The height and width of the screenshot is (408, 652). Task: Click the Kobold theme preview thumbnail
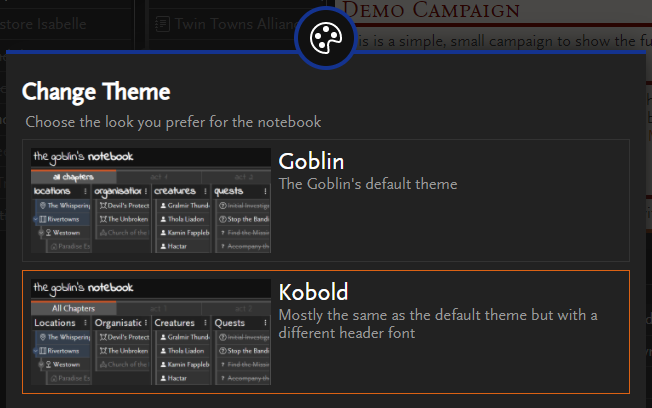tap(151, 332)
